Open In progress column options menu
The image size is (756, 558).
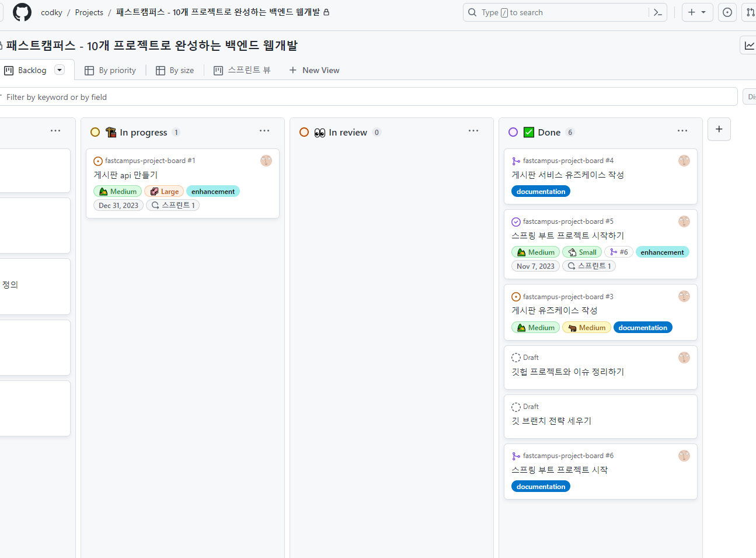[x=264, y=131]
